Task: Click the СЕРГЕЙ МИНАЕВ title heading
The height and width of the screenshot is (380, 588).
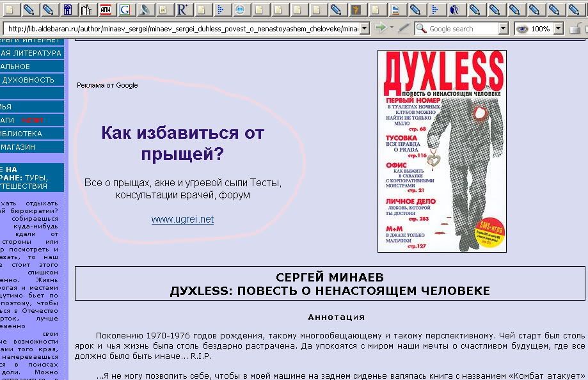Action: pyautogui.click(x=330, y=277)
